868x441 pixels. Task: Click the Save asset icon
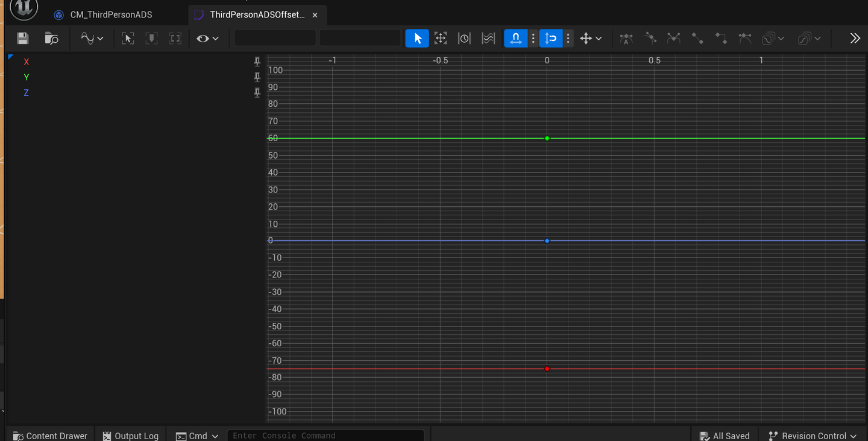(23, 39)
